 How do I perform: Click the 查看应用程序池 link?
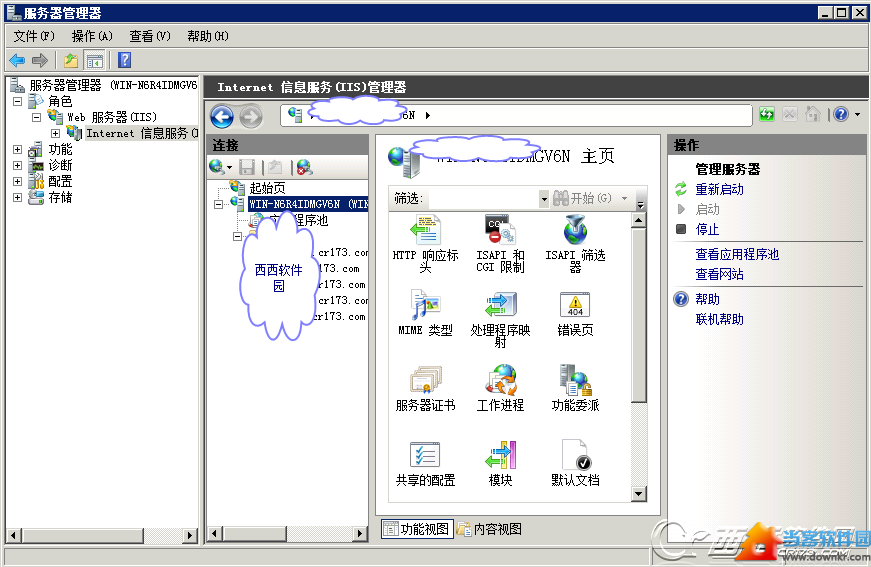pyautogui.click(x=737, y=254)
